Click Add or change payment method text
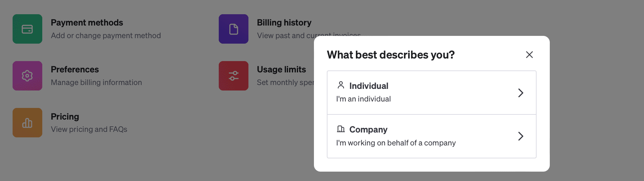This screenshot has width=644, height=181. pos(106,36)
